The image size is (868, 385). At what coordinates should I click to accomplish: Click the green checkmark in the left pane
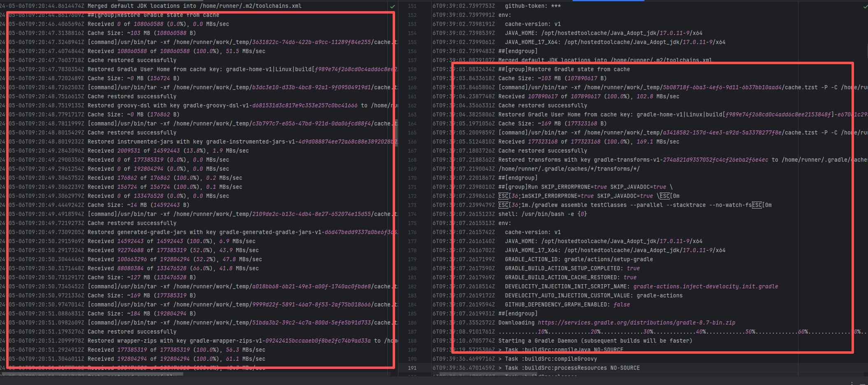click(392, 6)
